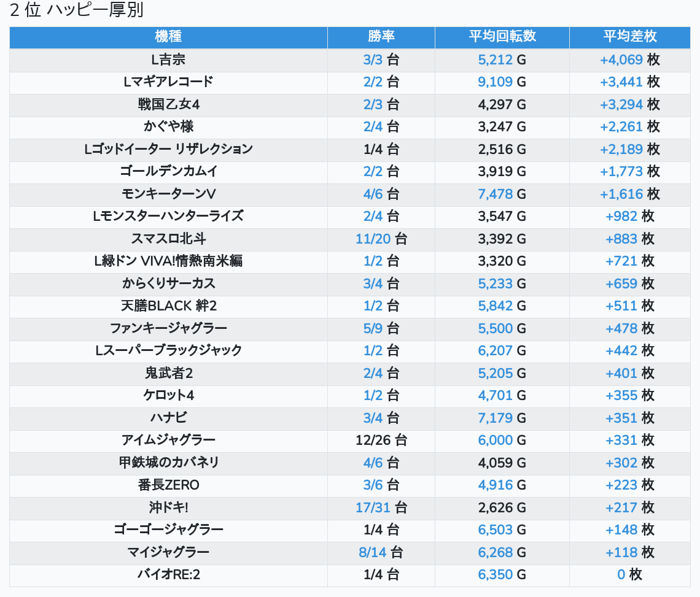
Task: Click the Lスーパーブラックジャック machine name
Action: pos(168,351)
